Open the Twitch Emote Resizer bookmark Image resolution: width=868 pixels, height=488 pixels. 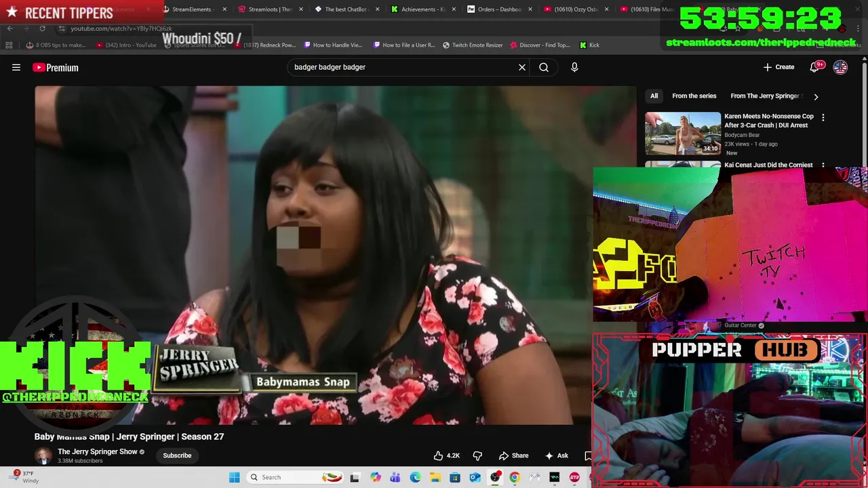(473, 45)
